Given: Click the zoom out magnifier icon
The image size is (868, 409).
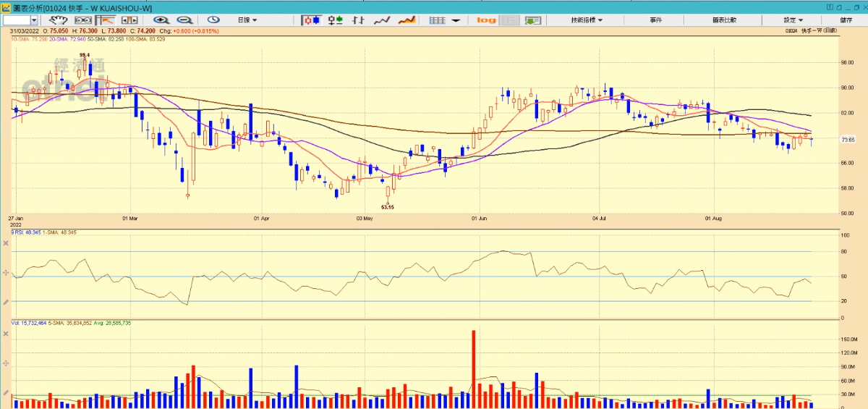Looking at the screenshot, I should point(184,20).
